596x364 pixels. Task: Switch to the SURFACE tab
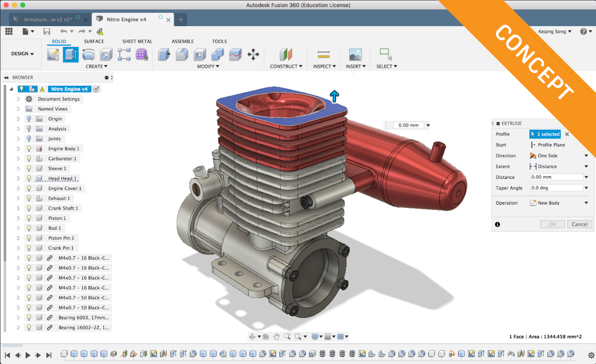pyautogui.click(x=94, y=42)
